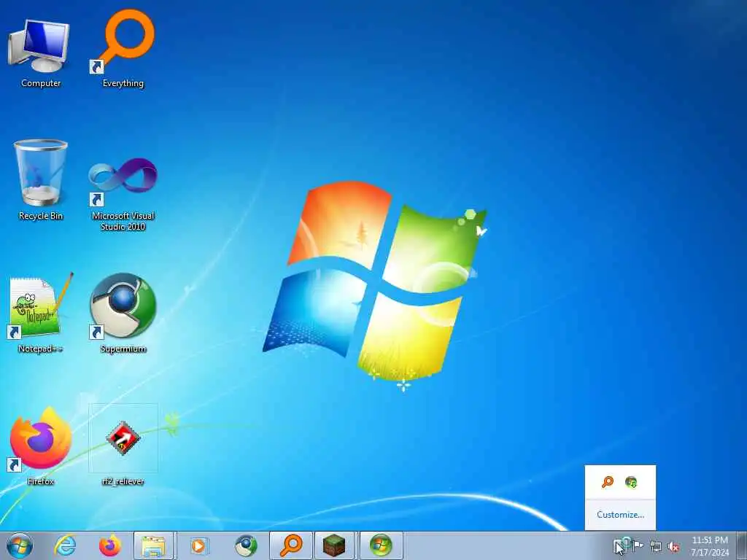
Task: Collapse the hidden tray icons arrow
Action: pyautogui.click(x=620, y=545)
